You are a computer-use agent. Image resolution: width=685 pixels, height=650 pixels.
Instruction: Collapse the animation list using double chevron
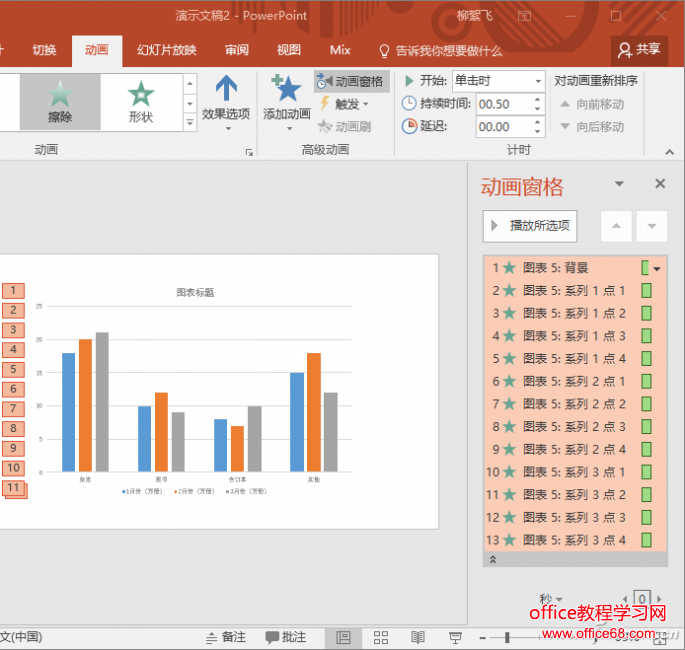(x=492, y=560)
